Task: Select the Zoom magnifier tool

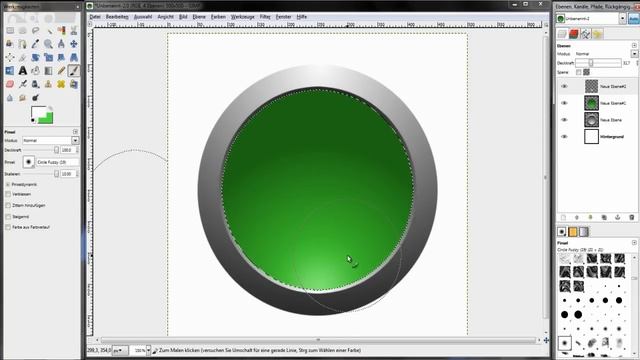Action: [48, 44]
